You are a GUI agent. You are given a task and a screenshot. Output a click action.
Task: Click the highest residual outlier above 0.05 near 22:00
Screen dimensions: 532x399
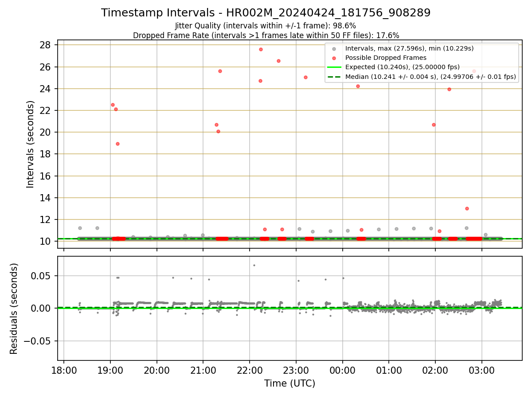[x=254, y=265]
